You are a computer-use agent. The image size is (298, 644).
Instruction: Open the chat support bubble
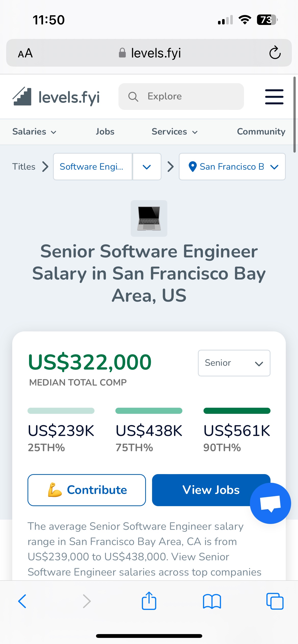(270, 503)
